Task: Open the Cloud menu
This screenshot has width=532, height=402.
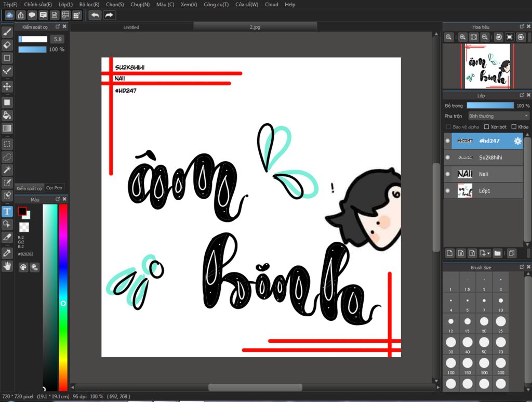Action: tap(271, 4)
